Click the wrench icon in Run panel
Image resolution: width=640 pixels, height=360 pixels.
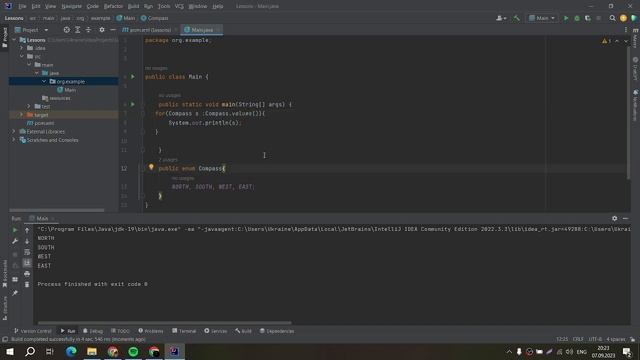click(x=15, y=241)
